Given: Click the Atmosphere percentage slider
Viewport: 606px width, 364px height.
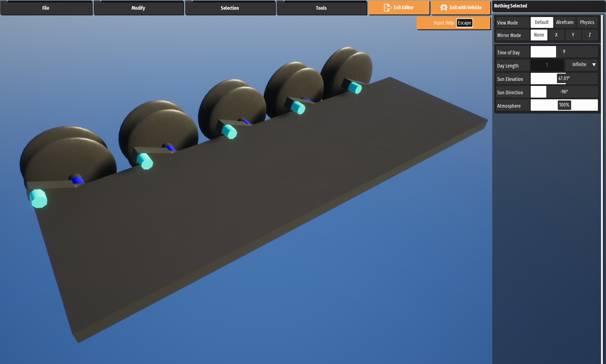Looking at the screenshot, I should point(564,105).
